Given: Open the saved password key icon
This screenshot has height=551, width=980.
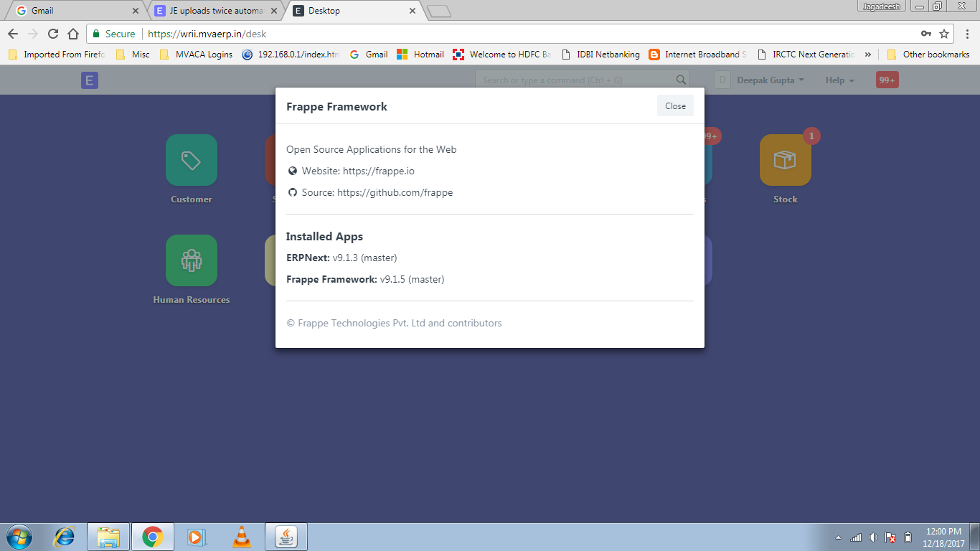Looking at the screenshot, I should [x=926, y=34].
